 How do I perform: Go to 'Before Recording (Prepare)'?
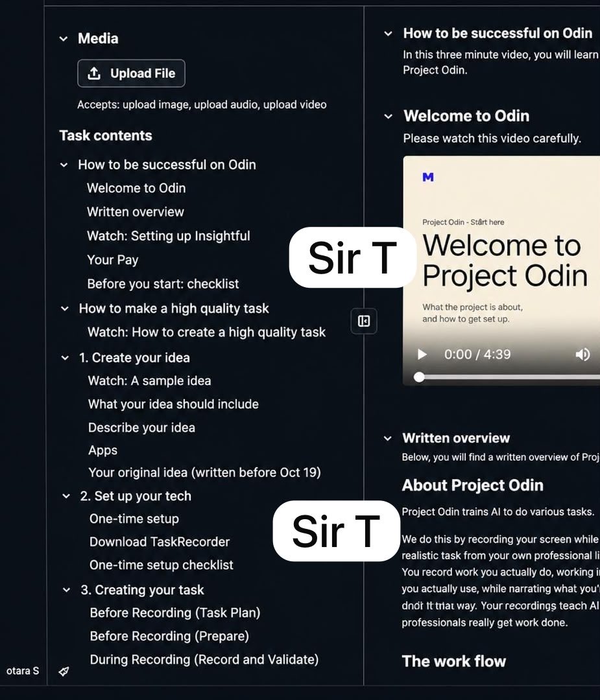pos(169,636)
